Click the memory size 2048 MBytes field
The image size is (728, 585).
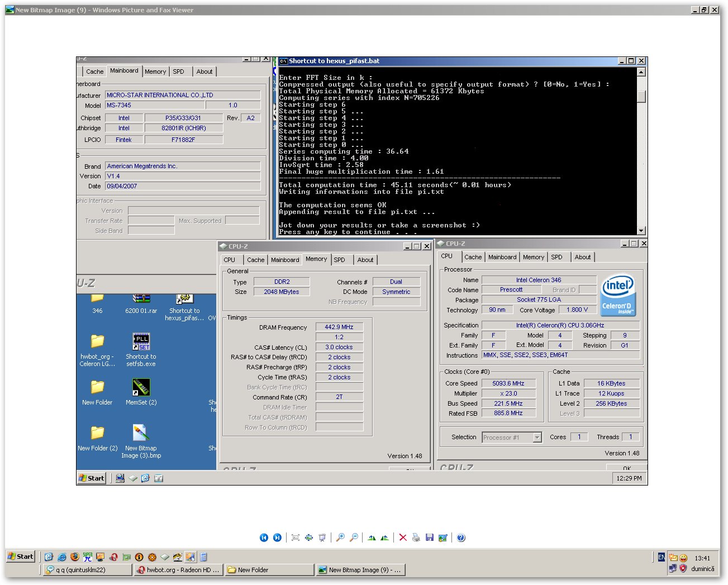tap(282, 292)
